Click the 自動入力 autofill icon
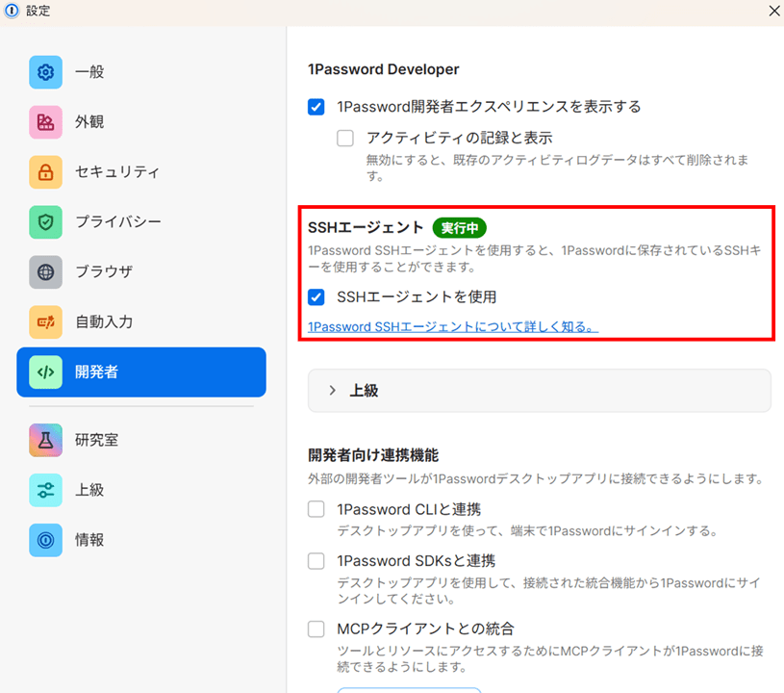784x693 pixels. point(45,322)
